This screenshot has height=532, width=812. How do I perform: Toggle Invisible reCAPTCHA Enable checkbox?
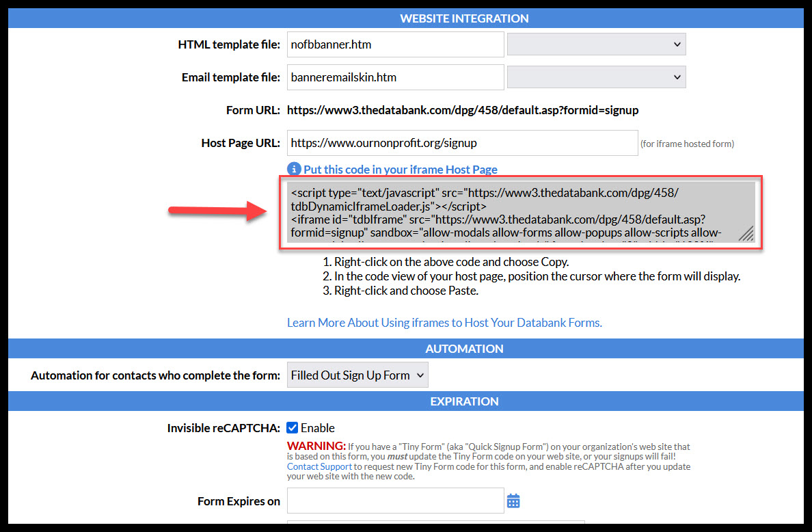point(292,428)
